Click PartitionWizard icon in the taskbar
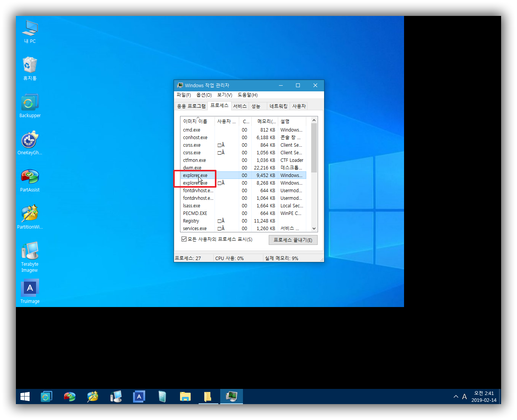This screenshot has height=420, width=517. click(x=92, y=396)
